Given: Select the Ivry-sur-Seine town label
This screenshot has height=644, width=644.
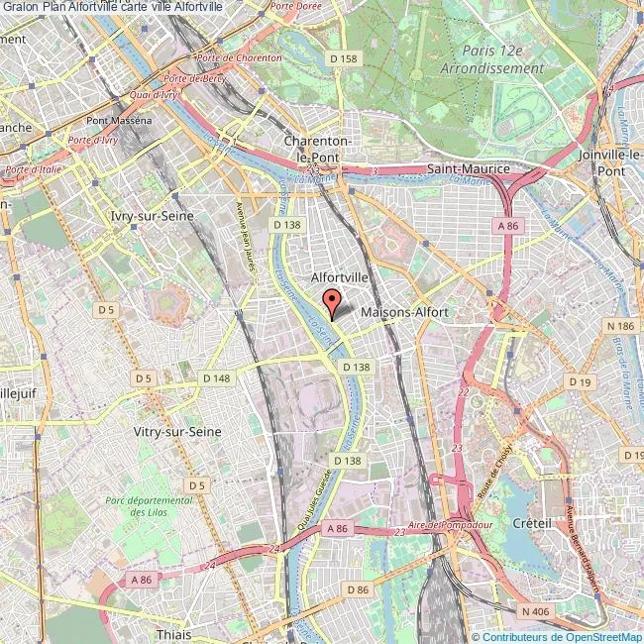Looking at the screenshot, I should tap(152, 216).
